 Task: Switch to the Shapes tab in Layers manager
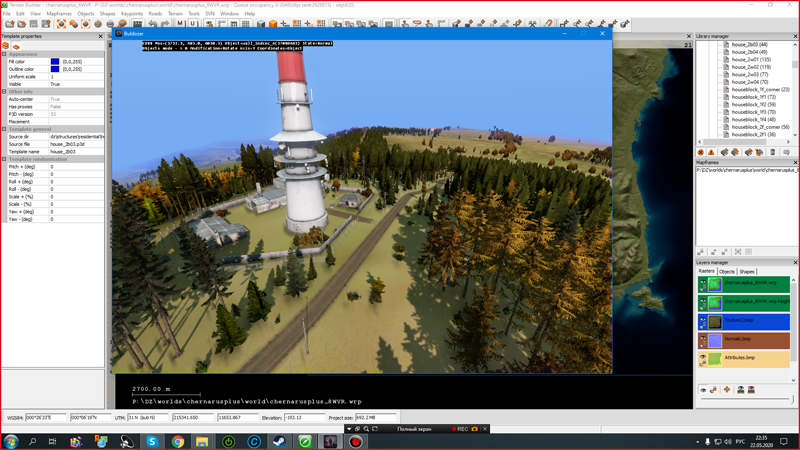click(747, 271)
